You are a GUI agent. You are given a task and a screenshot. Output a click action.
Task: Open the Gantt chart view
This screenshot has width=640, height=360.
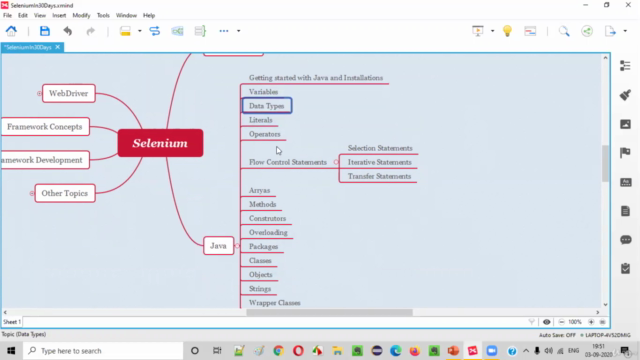(x=530, y=31)
